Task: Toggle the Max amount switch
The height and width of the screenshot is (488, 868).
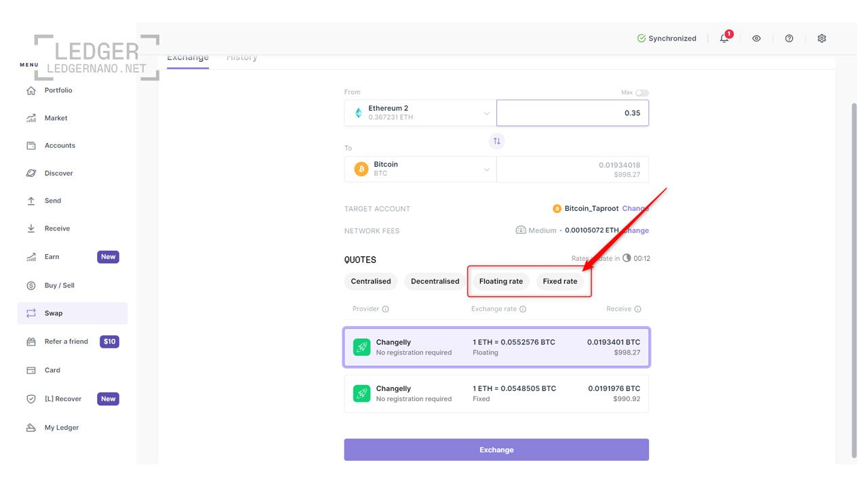Action: [x=642, y=93]
